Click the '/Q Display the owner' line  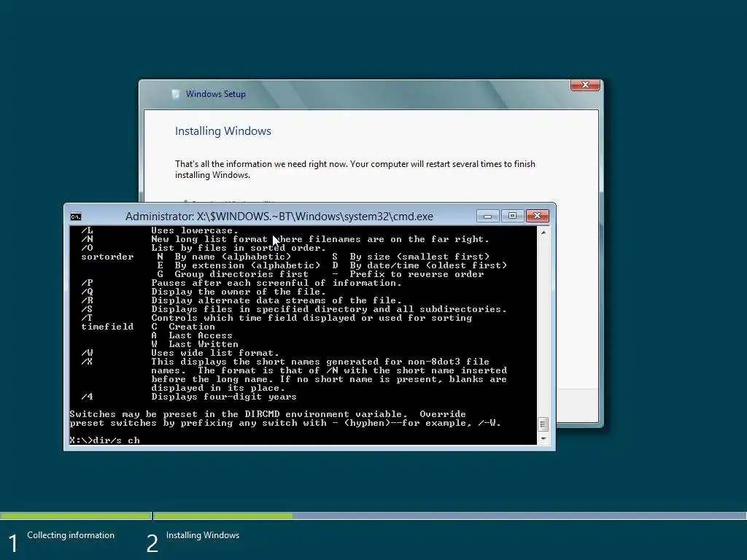click(x=204, y=292)
